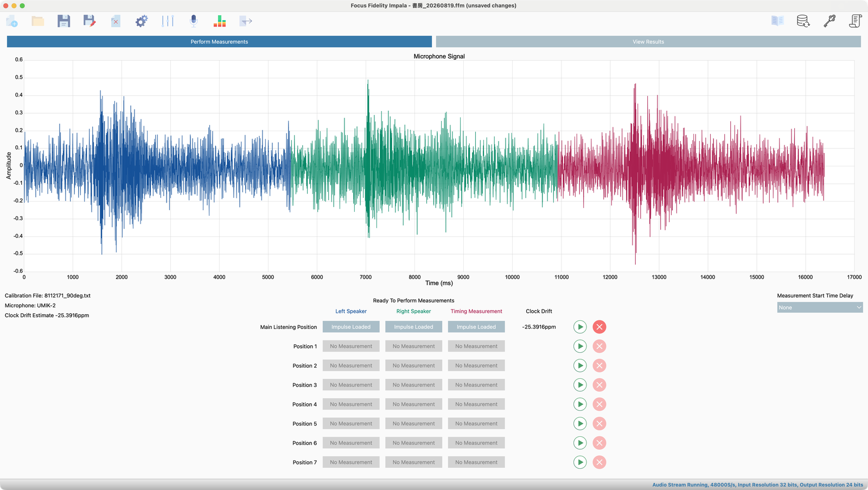Select Position 5 Timing Measurement No Measurement
The image size is (868, 490).
click(x=476, y=424)
